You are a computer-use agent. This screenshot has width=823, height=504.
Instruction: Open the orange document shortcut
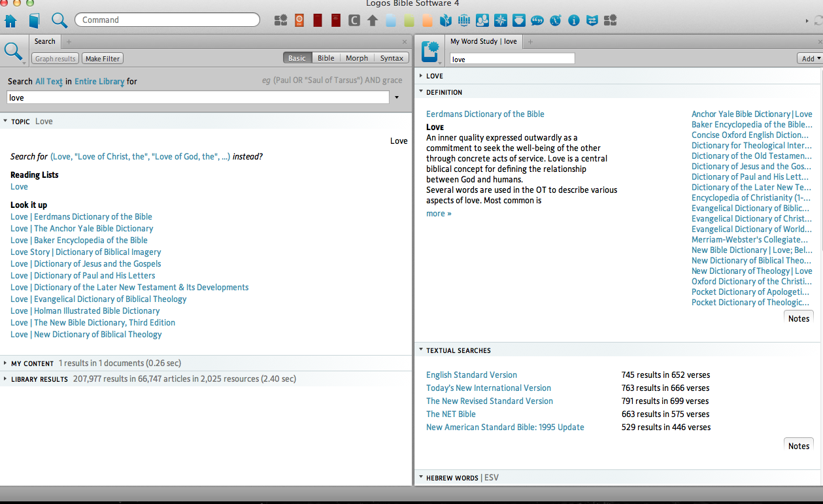click(428, 20)
